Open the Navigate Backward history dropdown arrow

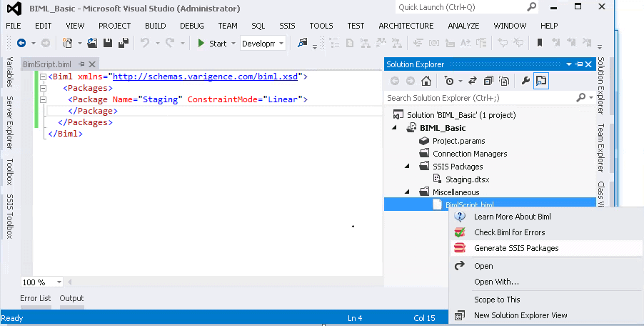[x=34, y=43]
